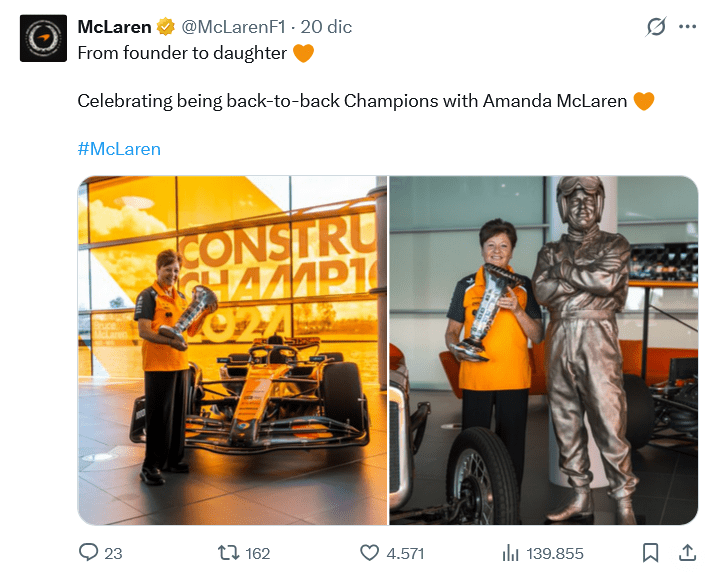
Task: Click the 139.855 views count
Action: 555,554
